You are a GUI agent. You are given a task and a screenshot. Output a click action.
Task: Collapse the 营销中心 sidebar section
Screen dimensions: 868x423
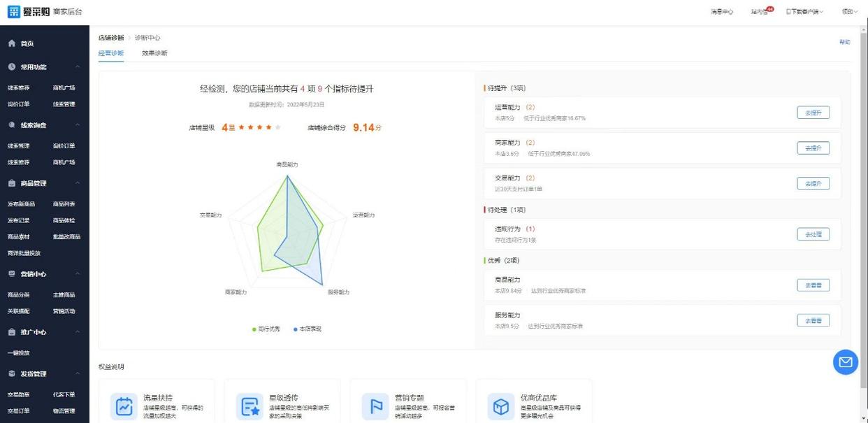78,274
